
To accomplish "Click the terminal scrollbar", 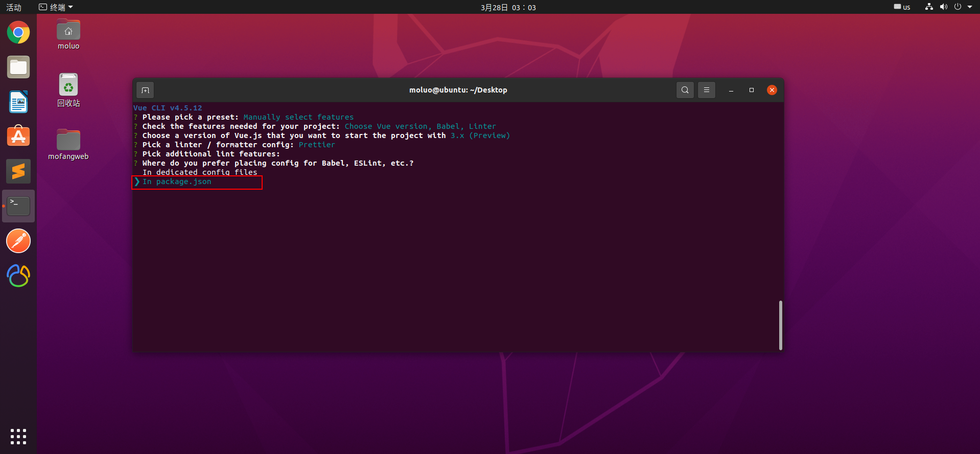I will click(x=780, y=325).
